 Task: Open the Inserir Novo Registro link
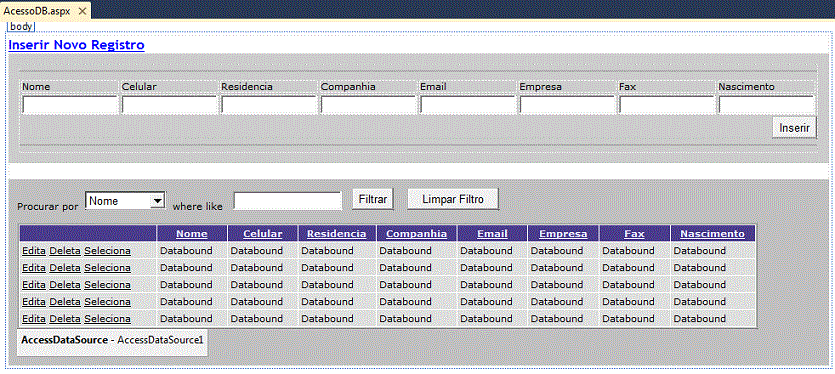click(76, 45)
